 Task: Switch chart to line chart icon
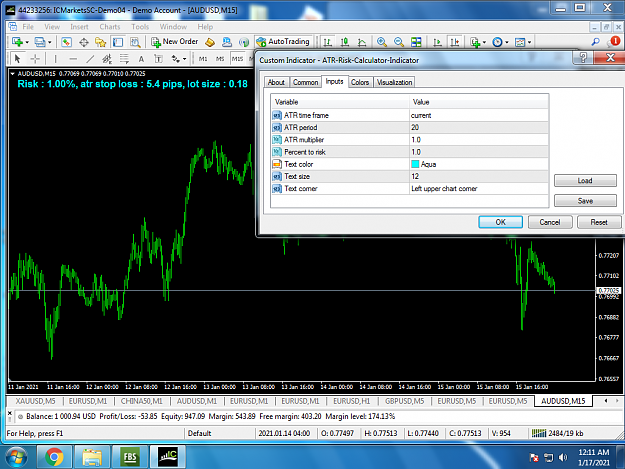(x=362, y=42)
